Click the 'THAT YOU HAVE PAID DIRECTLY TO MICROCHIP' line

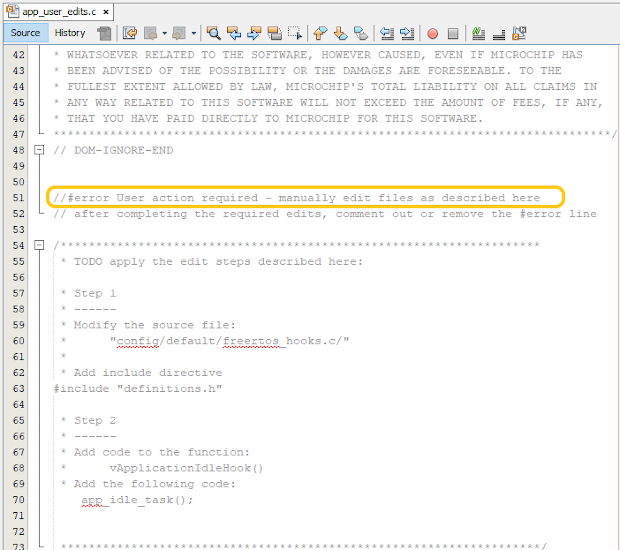point(268,118)
